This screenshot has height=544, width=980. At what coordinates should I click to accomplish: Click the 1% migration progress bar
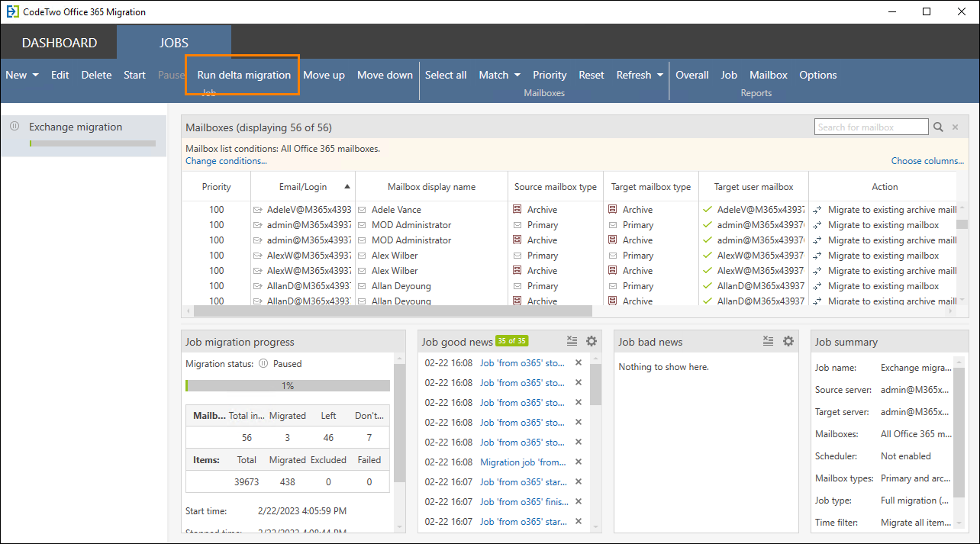[x=288, y=385]
